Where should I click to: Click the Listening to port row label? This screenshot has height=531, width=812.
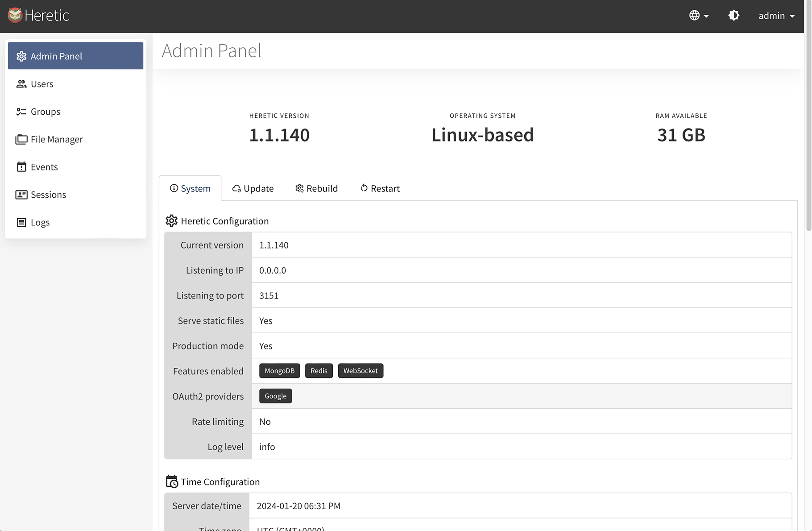pos(210,295)
